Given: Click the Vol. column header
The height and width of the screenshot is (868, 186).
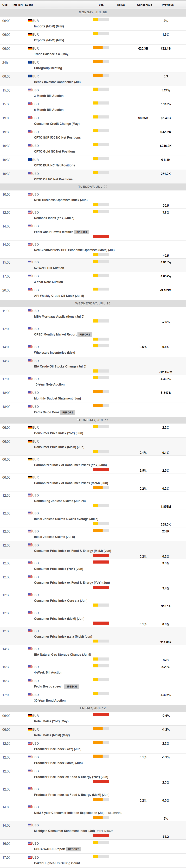Looking at the screenshot, I should point(101,5).
